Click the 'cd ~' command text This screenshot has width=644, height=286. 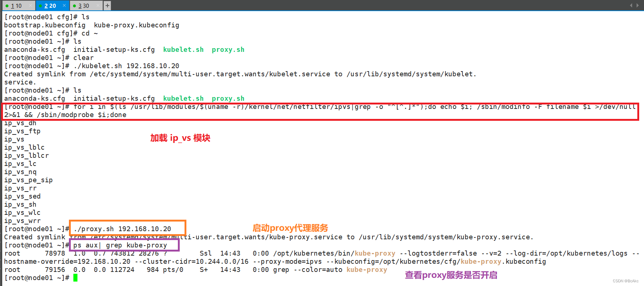90,33
